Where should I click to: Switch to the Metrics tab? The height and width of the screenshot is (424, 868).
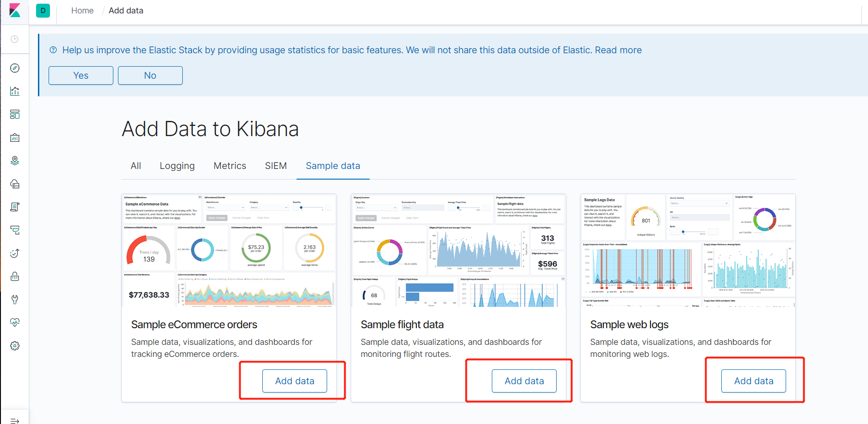click(x=230, y=166)
